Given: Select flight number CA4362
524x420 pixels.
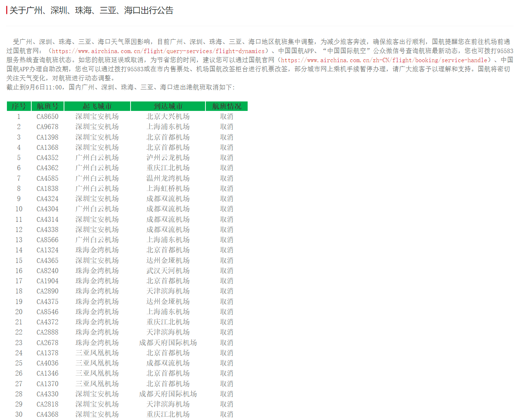Looking at the screenshot, I should 48,168.
